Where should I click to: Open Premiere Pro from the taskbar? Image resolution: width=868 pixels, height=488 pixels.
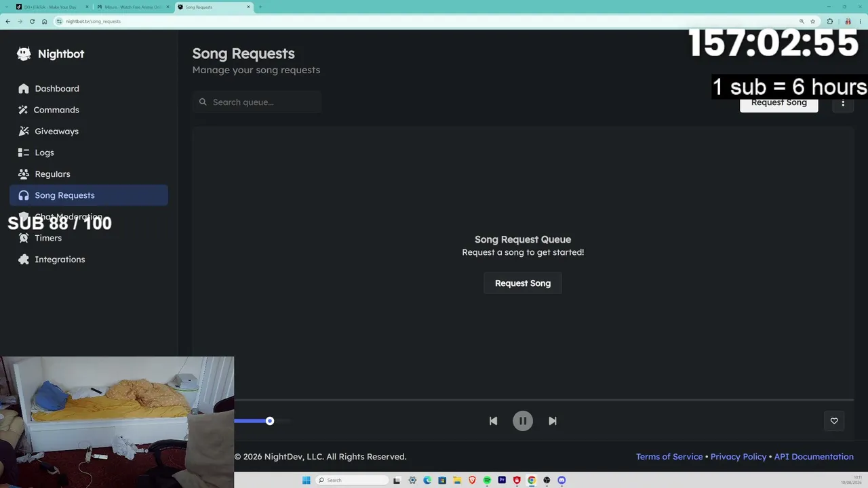click(502, 481)
